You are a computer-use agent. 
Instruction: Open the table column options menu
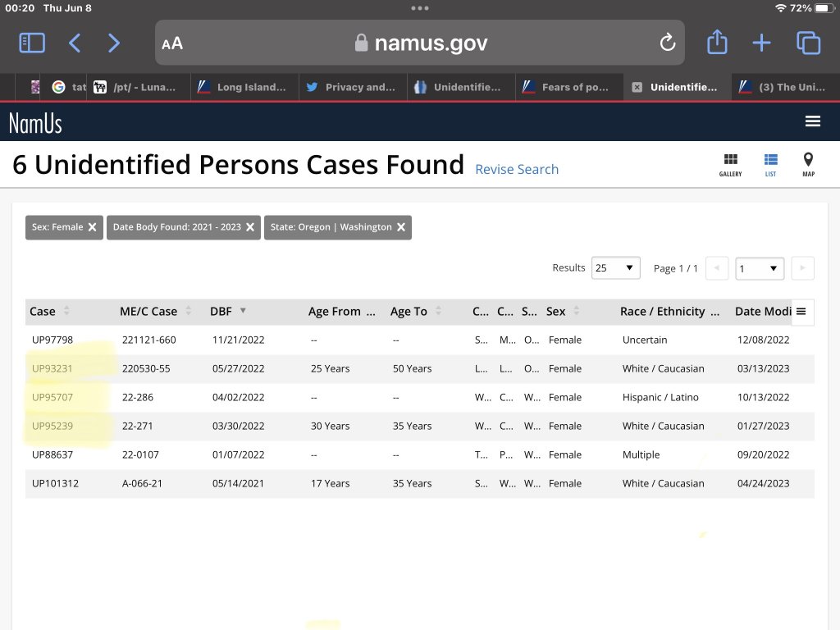(801, 311)
